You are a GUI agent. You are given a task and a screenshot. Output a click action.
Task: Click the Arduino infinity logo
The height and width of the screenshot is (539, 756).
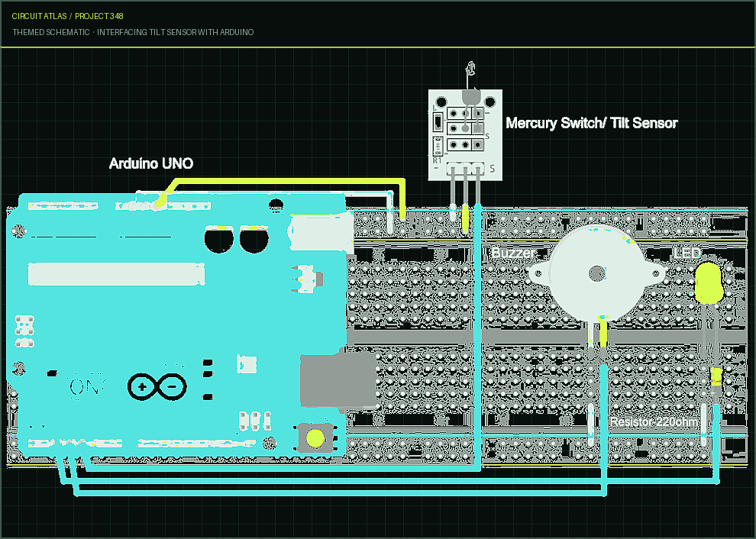click(157, 386)
